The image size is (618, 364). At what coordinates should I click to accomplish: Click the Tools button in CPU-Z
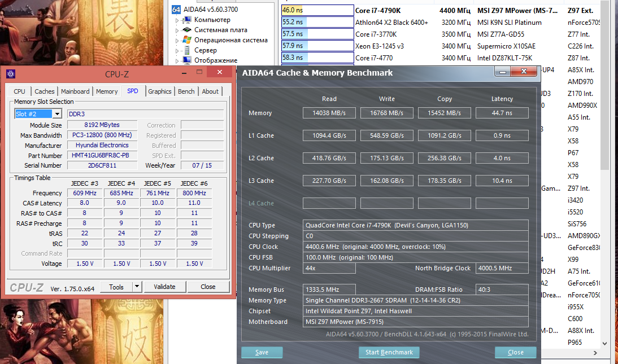(x=116, y=287)
